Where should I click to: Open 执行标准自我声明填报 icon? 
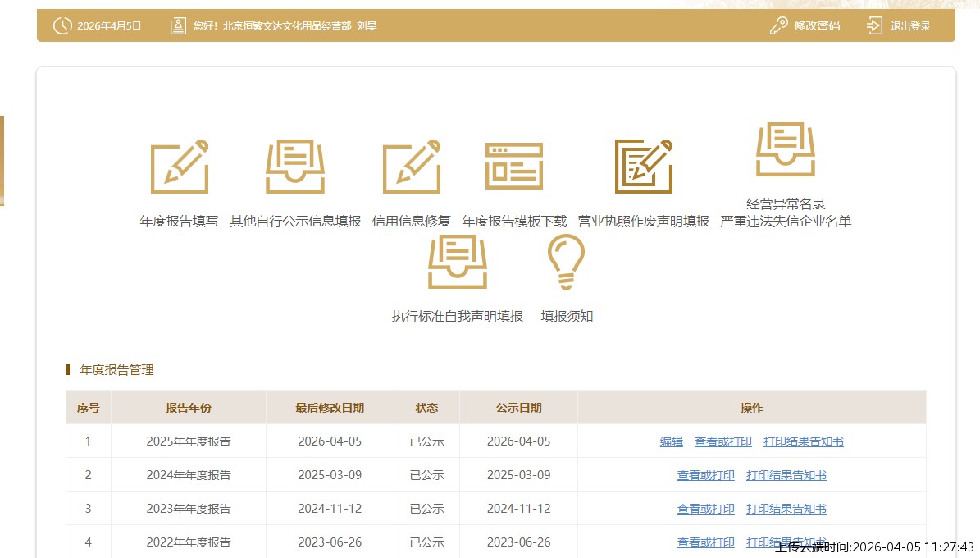(x=458, y=262)
